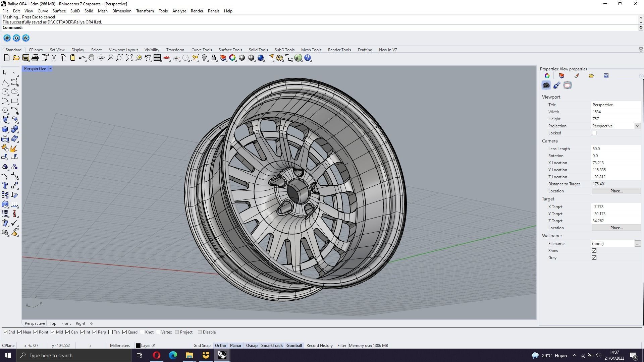The image size is (644, 362).
Task: Open the camera view properties icon
Action: pos(546,85)
